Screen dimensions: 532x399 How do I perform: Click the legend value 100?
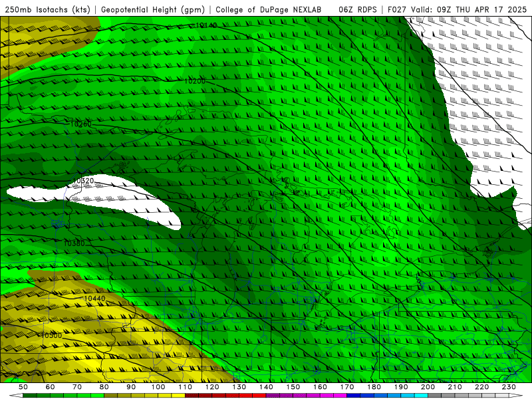tap(158, 387)
